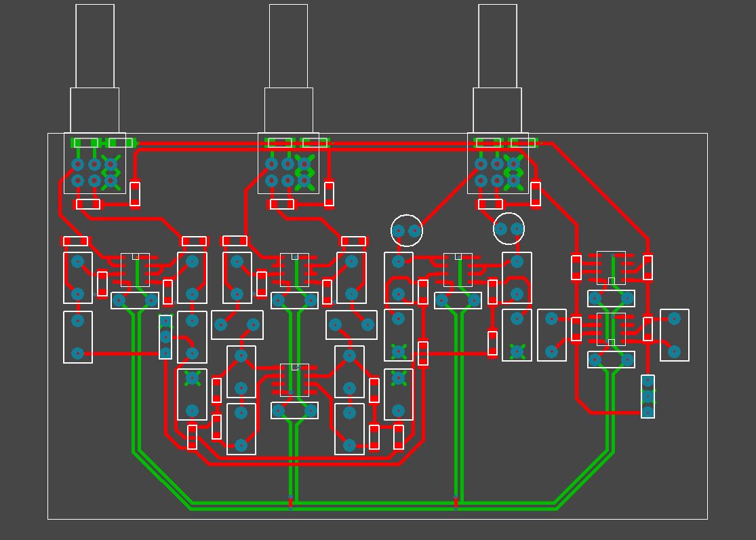Click the right via on the bottom green bus
756x540 pixels.
(456, 503)
